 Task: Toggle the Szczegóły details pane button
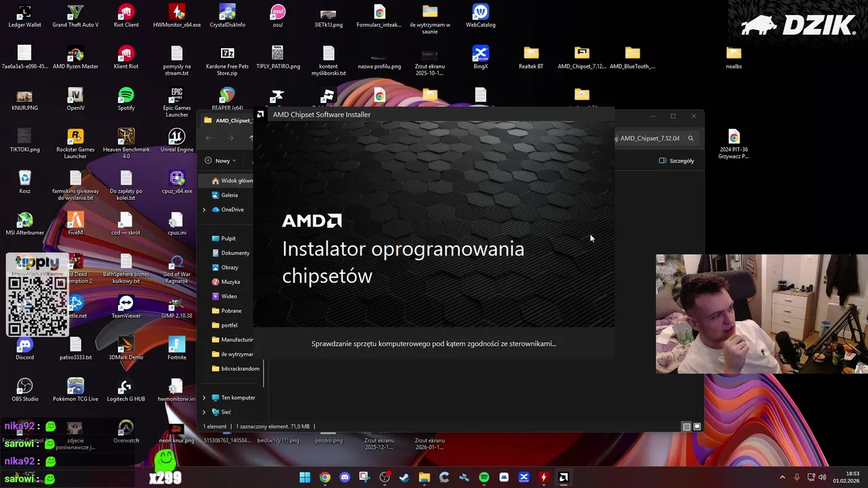pos(677,161)
